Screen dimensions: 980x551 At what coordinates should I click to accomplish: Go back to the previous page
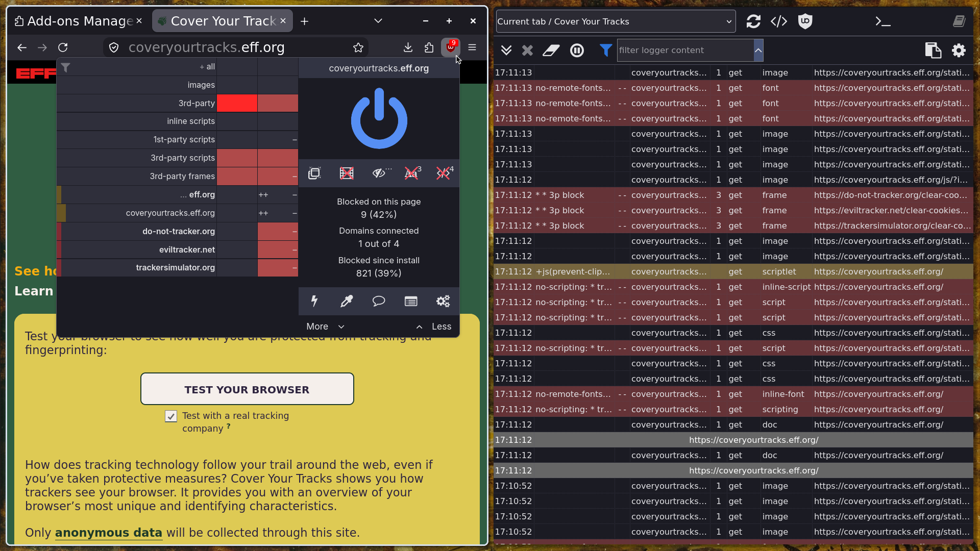[x=21, y=47]
